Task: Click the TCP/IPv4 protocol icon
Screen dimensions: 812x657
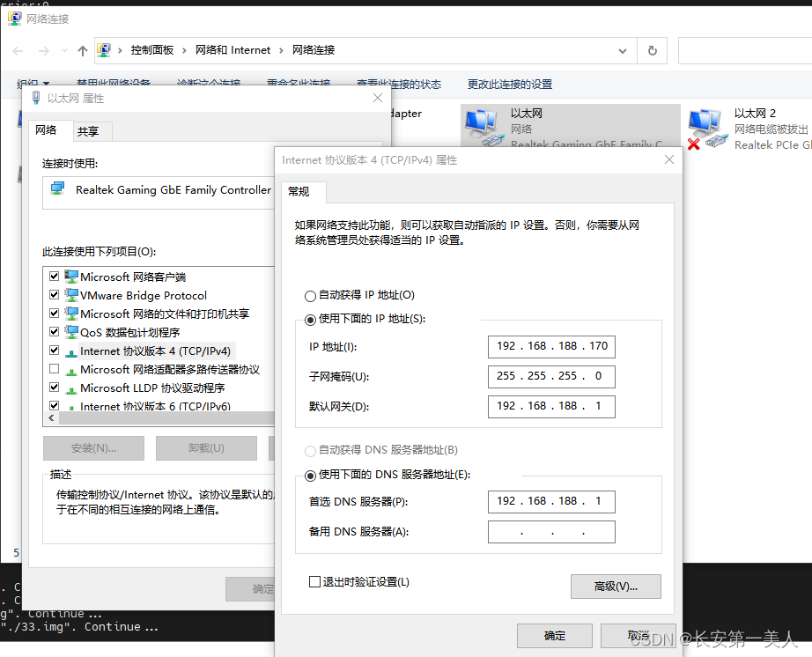Action: (x=71, y=352)
